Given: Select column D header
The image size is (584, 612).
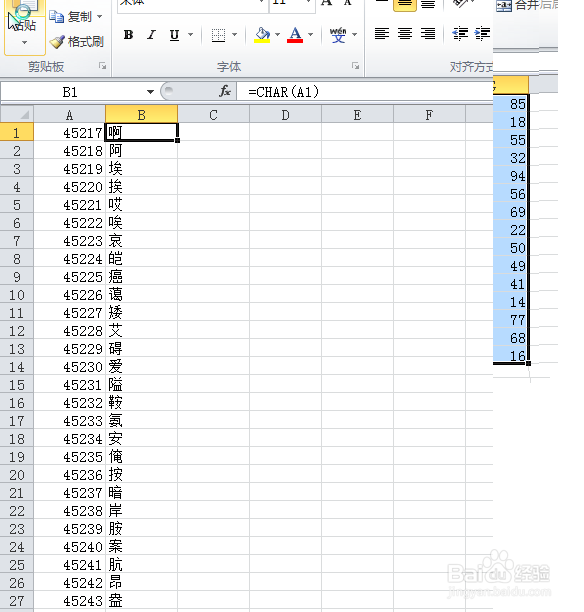Looking at the screenshot, I should (x=285, y=115).
